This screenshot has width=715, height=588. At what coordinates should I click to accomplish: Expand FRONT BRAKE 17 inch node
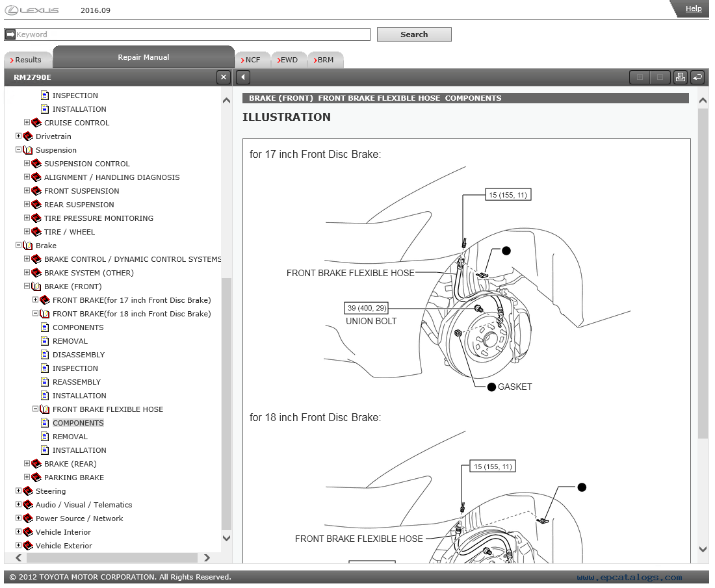pos(35,300)
